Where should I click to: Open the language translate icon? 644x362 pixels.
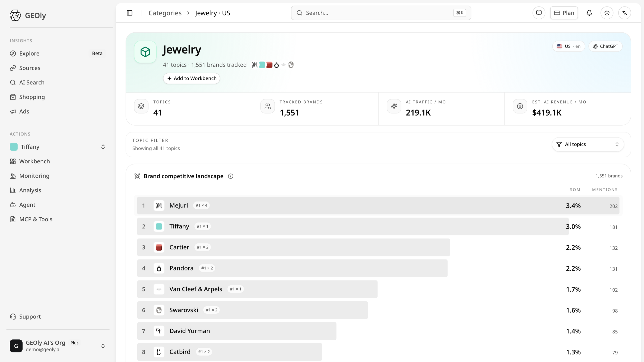pos(625,13)
